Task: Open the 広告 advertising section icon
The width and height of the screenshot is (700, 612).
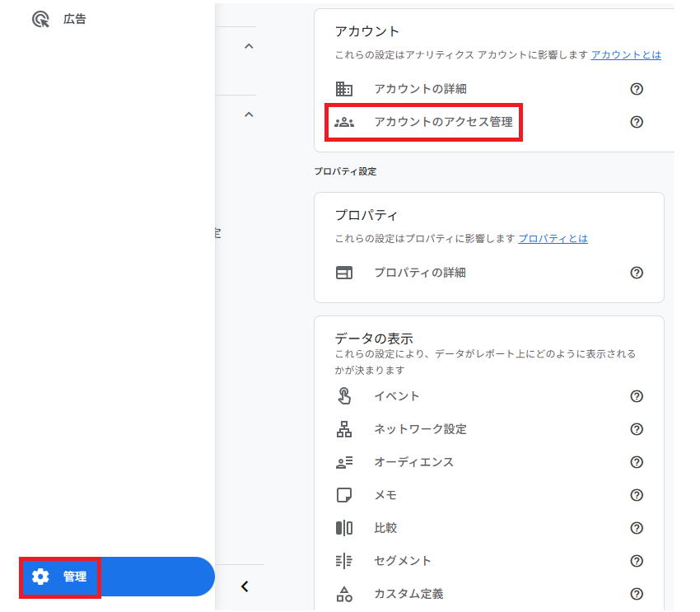Action: point(40,19)
